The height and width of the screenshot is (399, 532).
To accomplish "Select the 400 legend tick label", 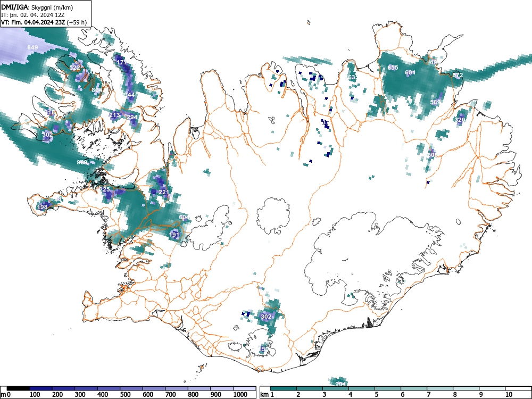I will point(103,395).
